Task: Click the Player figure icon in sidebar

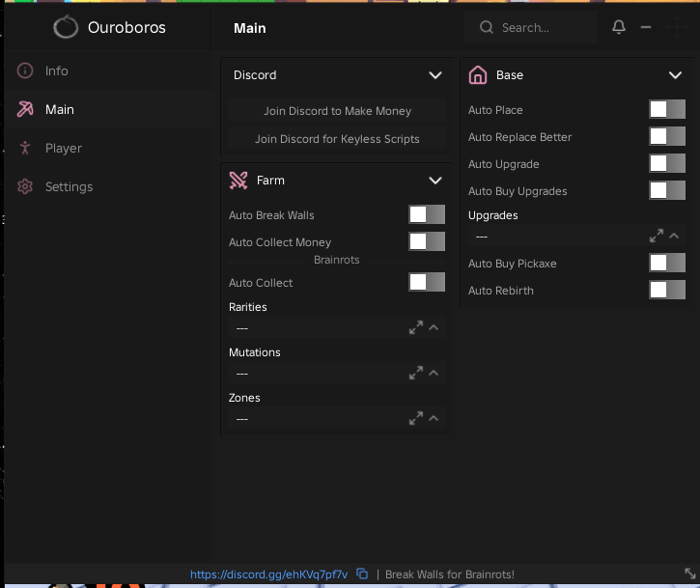Action: point(25,148)
